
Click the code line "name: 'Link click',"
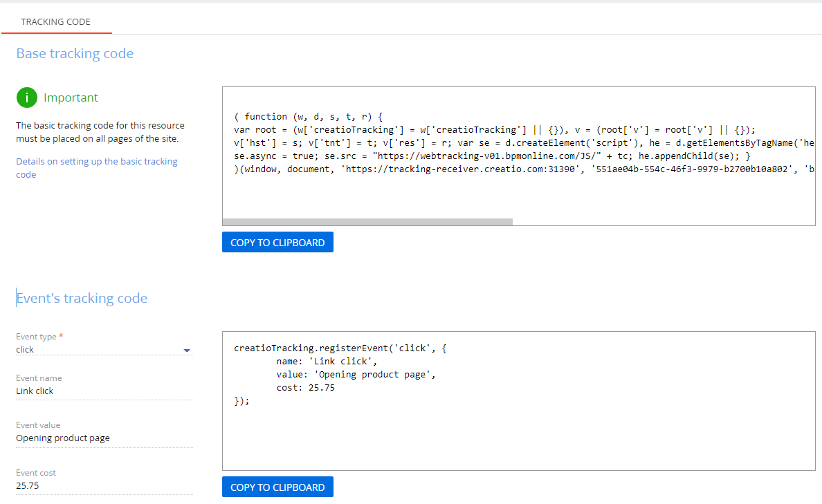(327, 362)
